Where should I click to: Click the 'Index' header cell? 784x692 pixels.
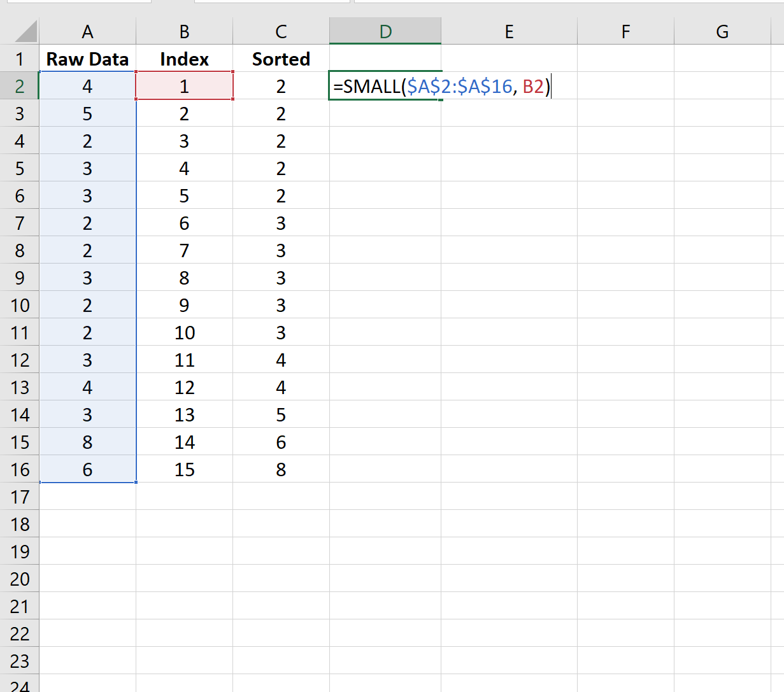184,59
